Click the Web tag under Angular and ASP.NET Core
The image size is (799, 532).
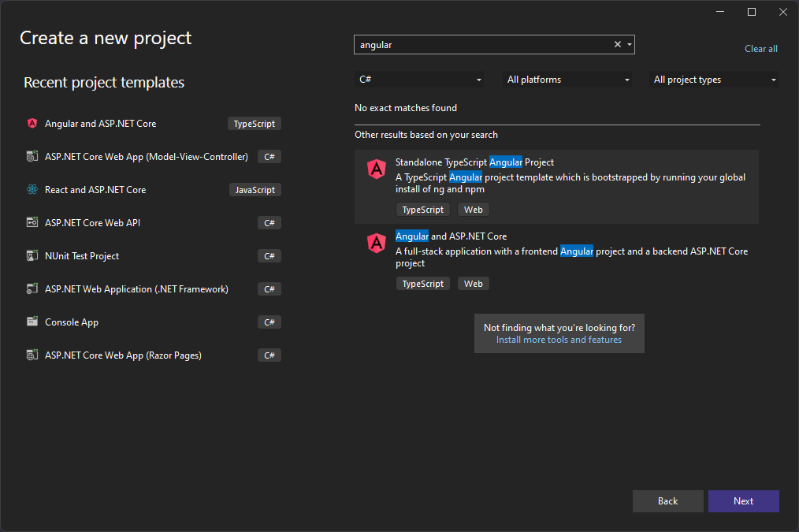(x=473, y=283)
